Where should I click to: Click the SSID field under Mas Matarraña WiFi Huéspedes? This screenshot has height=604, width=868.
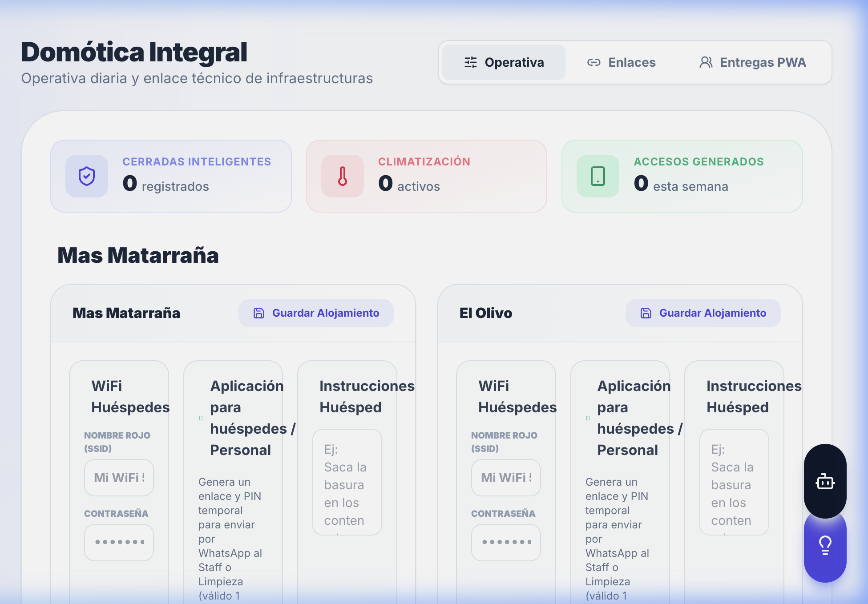118,477
